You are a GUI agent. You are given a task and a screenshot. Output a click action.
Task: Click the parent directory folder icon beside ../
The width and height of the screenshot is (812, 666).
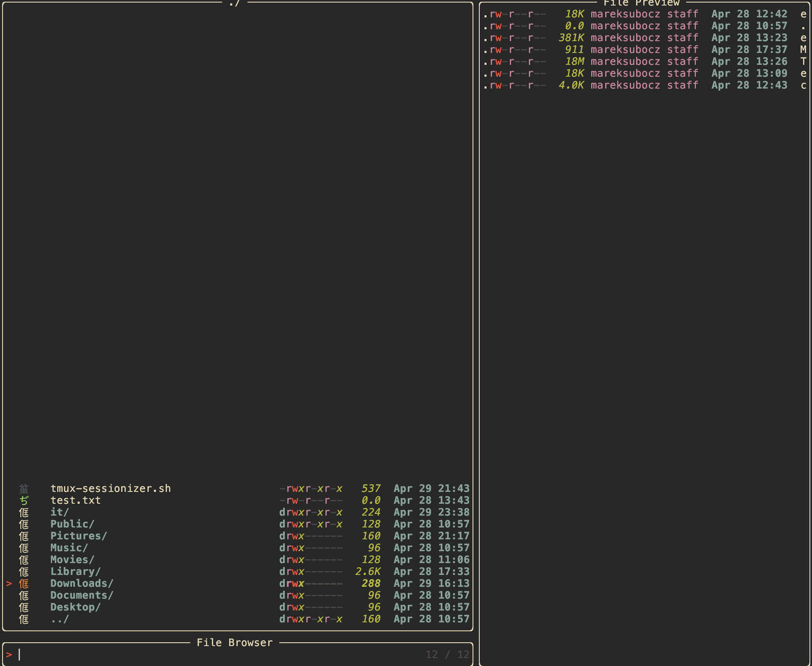(24, 619)
